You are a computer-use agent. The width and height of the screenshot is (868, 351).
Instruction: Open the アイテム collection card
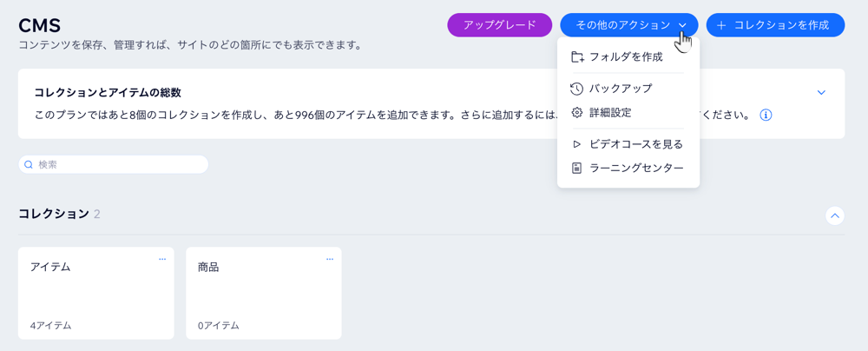96,293
